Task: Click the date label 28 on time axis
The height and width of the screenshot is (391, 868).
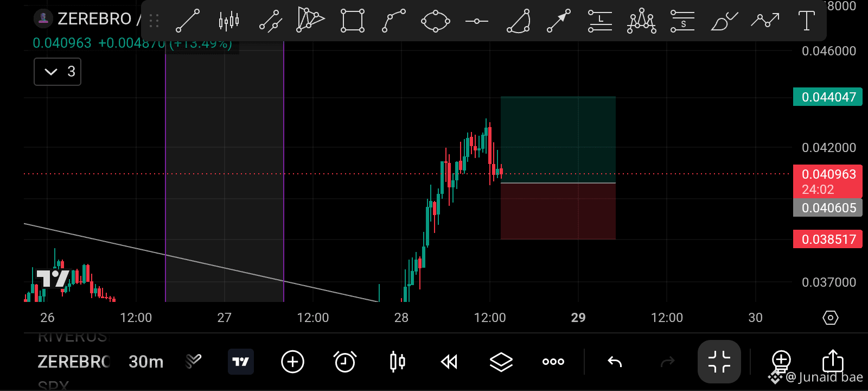Action: pyautogui.click(x=401, y=318)
